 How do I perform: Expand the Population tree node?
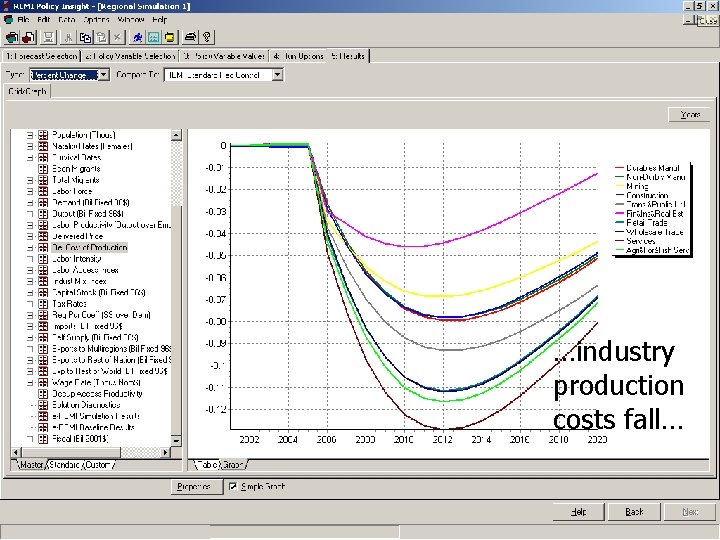(x=30, y=135)
